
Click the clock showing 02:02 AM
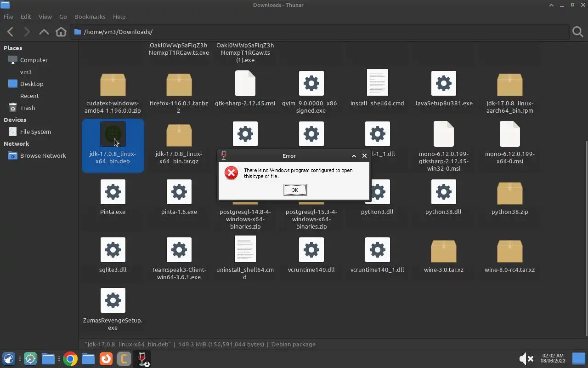point(553,359)
